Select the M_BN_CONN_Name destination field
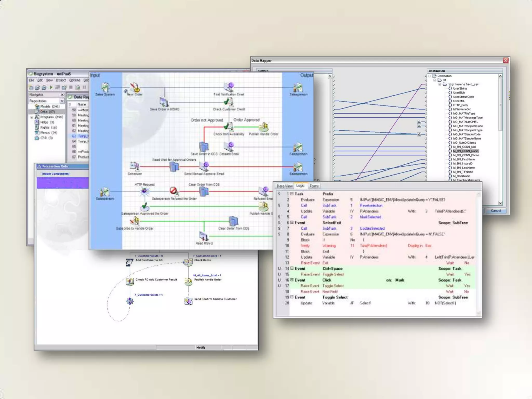532x399 pixels. coord(466,151)
